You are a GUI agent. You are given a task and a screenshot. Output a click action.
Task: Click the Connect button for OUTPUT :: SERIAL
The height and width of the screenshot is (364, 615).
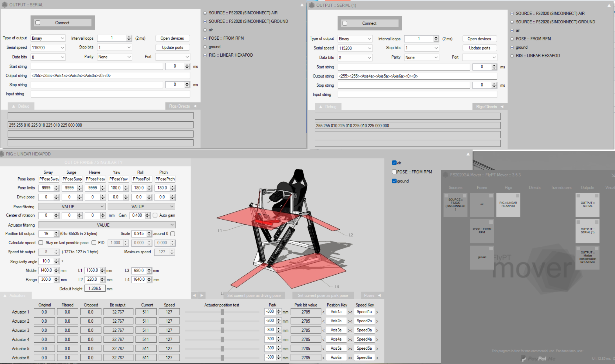[62, 23]
